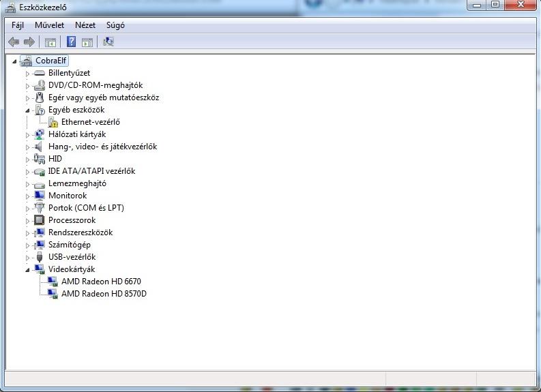Click the CobraElf computer icon
This screenshot has height=392, width=541.
(26, 61)
